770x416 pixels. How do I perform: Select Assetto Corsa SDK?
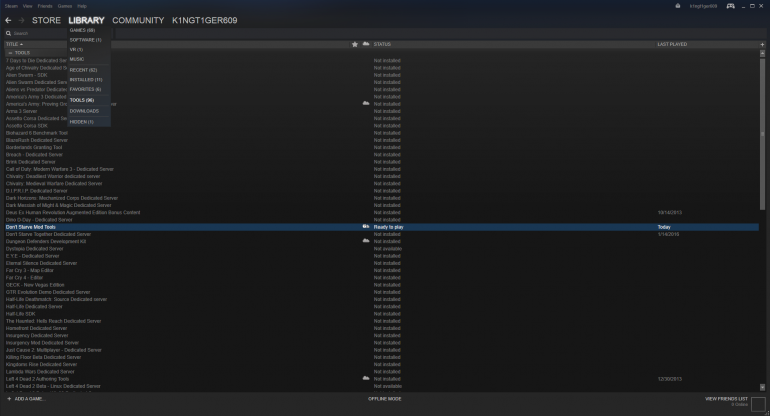(x=27, y=126)
